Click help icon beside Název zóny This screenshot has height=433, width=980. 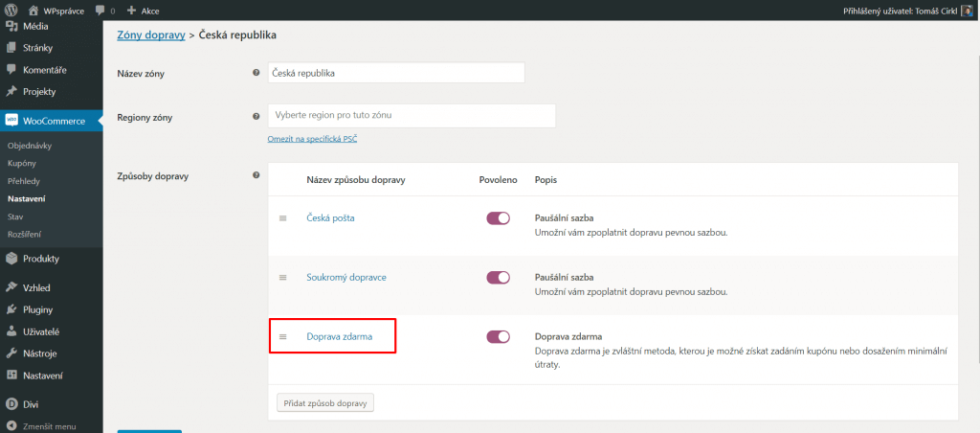256,73
